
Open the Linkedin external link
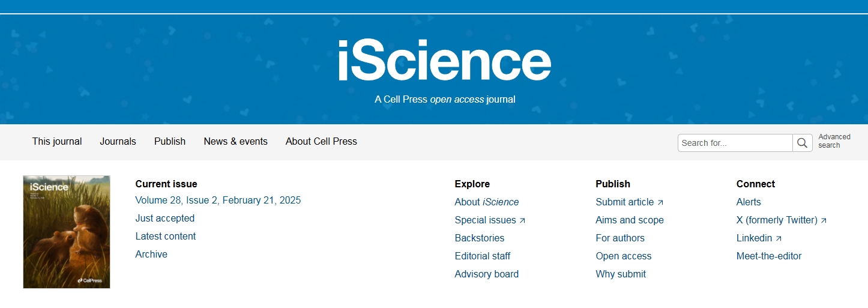pyautogui.click(x=759, y=238)
